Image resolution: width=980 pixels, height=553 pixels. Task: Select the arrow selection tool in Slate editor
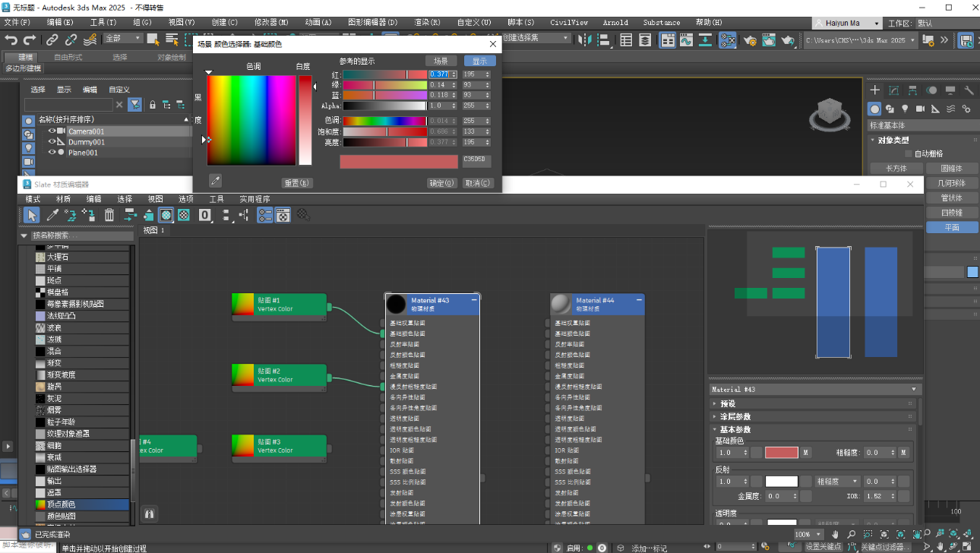click(x=32, y=215)
